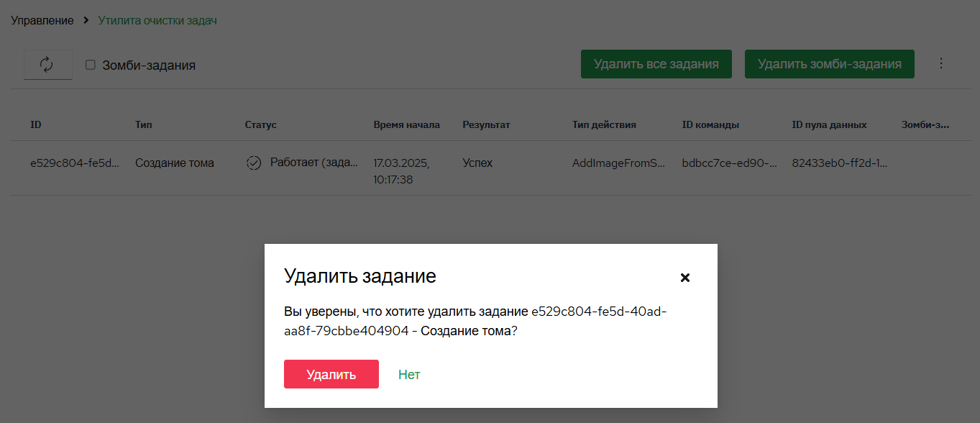Sort by the ID команды column header
Screen dimensions: 980x423
click(710, 124)
